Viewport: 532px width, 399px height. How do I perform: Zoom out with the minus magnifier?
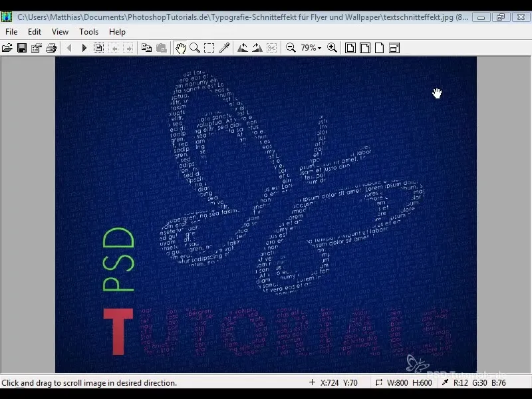pos(291,48)
